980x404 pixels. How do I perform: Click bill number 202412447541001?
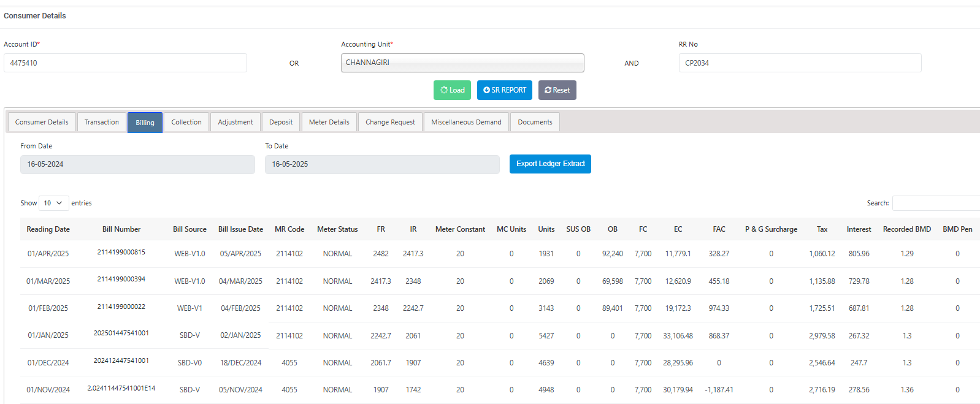coord(121,360)
